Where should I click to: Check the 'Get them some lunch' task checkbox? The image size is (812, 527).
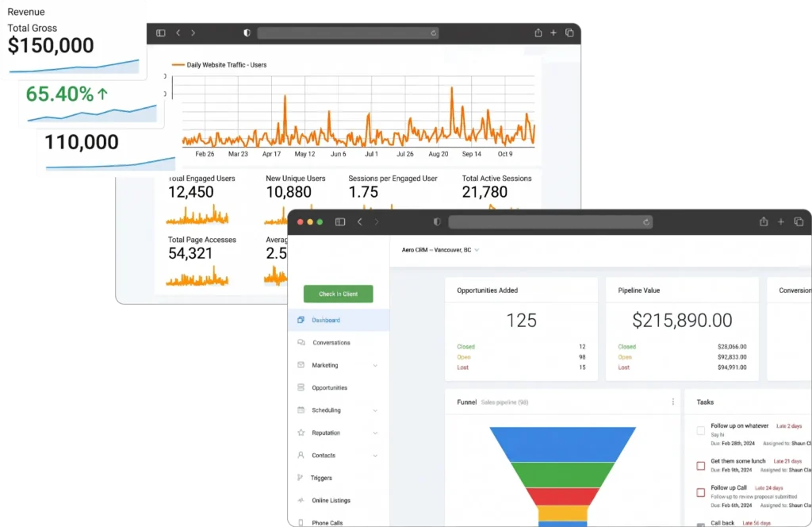point(701,466)
